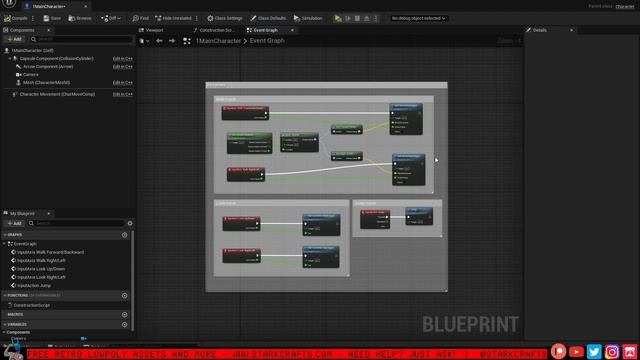Open the debug object selector dropdown
Screen dimensions: 640x360
[418, 18]
